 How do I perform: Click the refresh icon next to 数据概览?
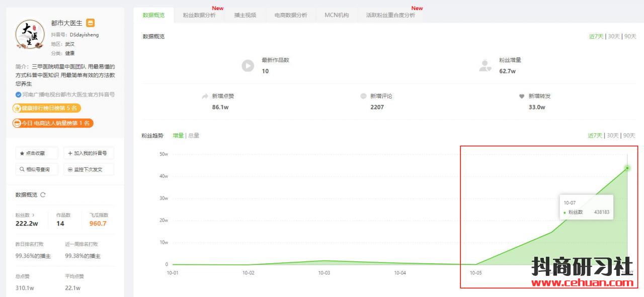pos(43,195)
